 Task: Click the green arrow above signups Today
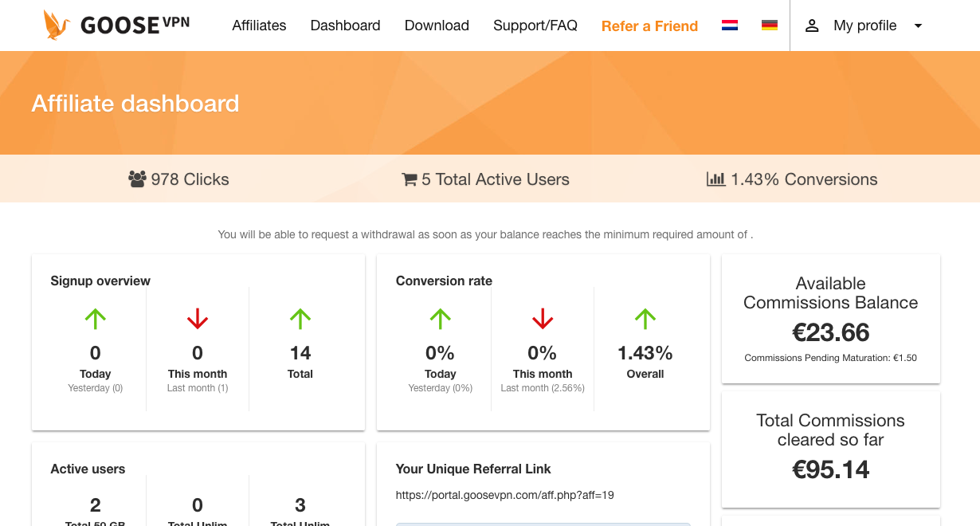pos(96,320)
